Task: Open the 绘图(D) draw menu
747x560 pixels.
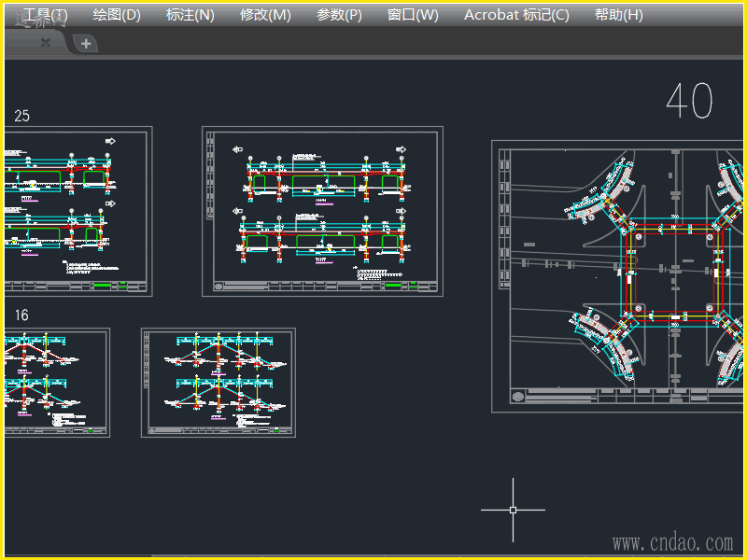Action: coord(117,15)
